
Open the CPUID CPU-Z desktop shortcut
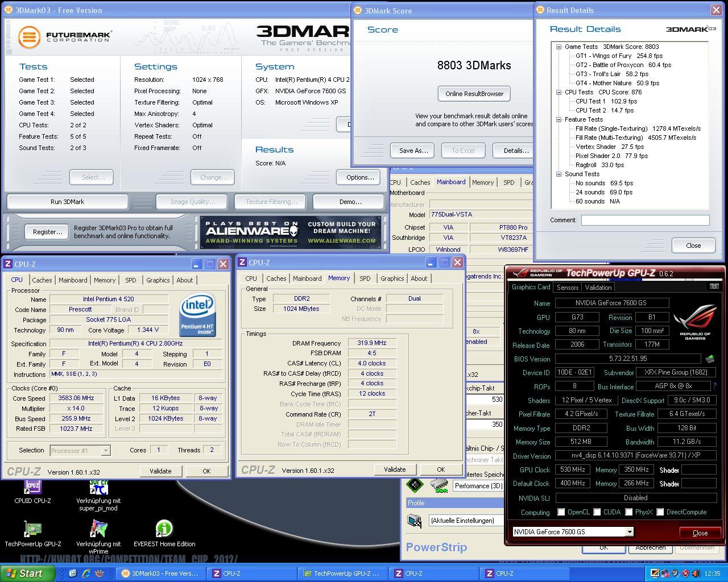pyautogui.click(x=32, y=487)
